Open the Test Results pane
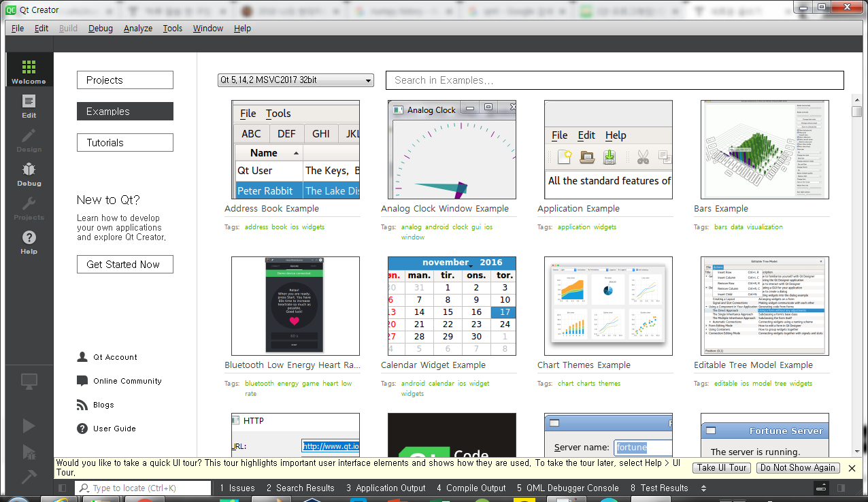 coord(659,488)
